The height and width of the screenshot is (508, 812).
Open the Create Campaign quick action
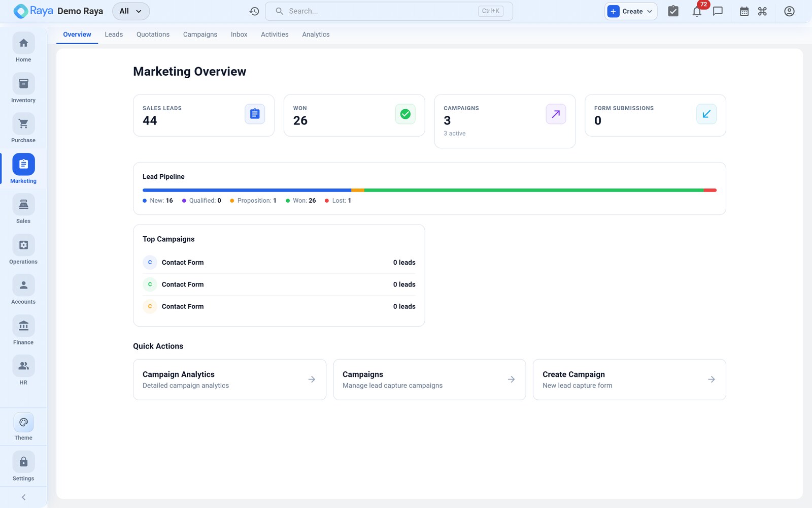pos(629,379)
